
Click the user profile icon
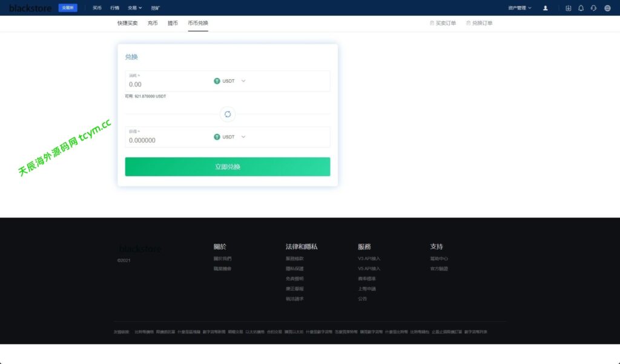(546, 8)
